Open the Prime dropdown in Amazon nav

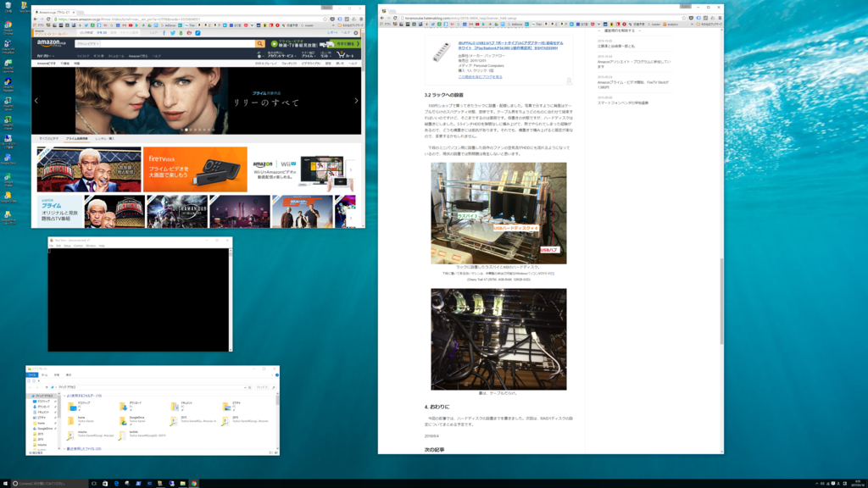309,55
